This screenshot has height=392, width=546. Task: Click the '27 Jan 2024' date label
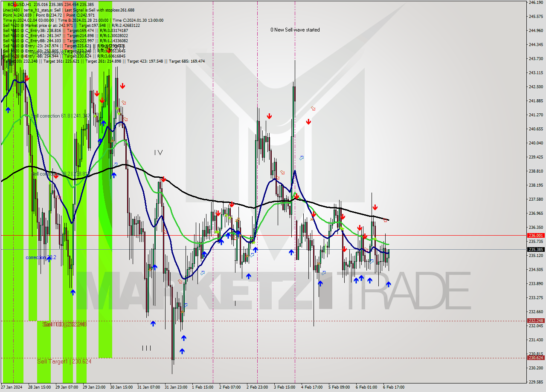(x=11, y=387)
